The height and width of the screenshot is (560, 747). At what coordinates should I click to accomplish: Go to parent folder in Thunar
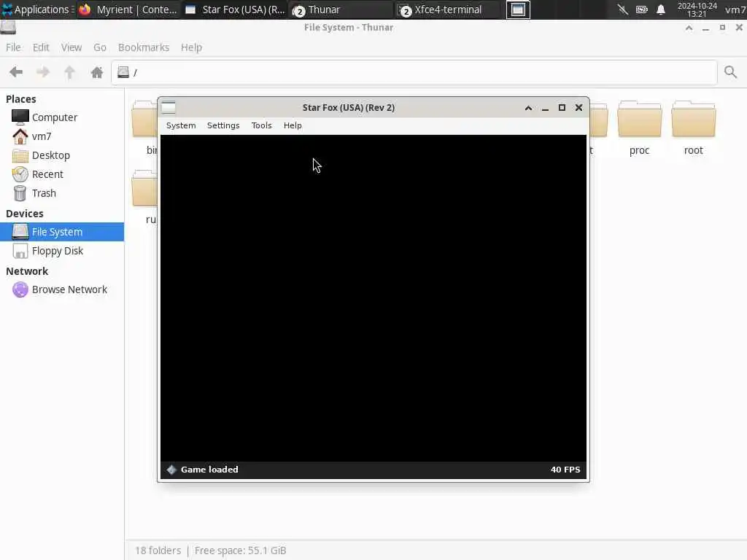point(69,72)
